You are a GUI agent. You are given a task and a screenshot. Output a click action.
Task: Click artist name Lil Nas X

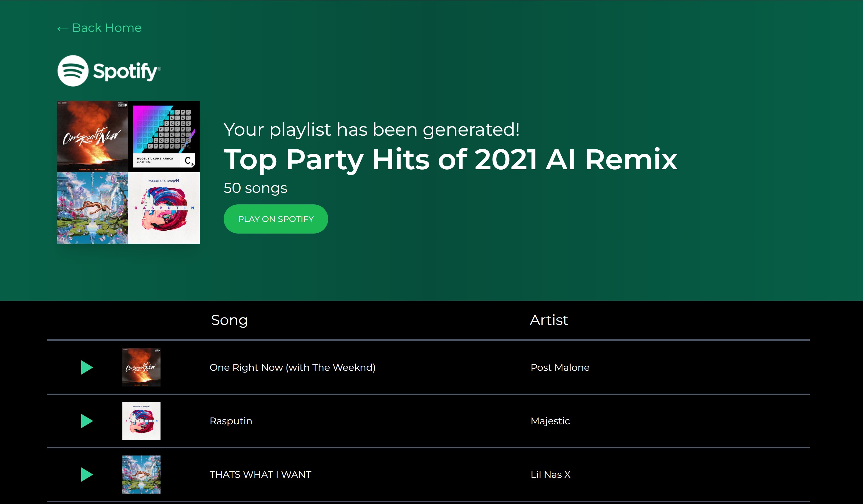tap(550, 475)
